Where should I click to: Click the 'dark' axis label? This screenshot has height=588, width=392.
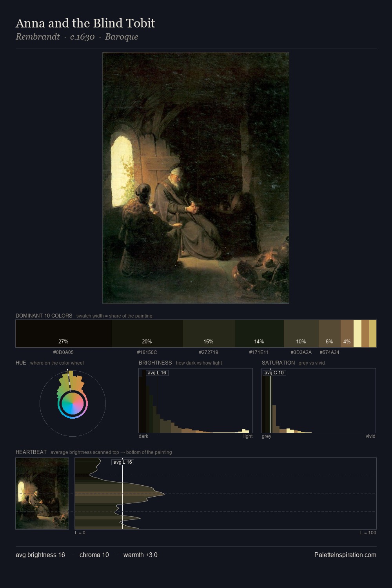click(143, 436)
